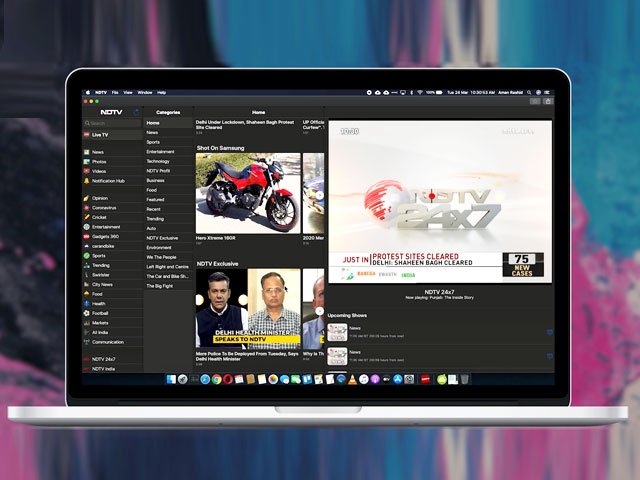Screen dimensions: 640x480
Task: Click next arrow in NDTV Exclusive row
Action: coord(320,311)
